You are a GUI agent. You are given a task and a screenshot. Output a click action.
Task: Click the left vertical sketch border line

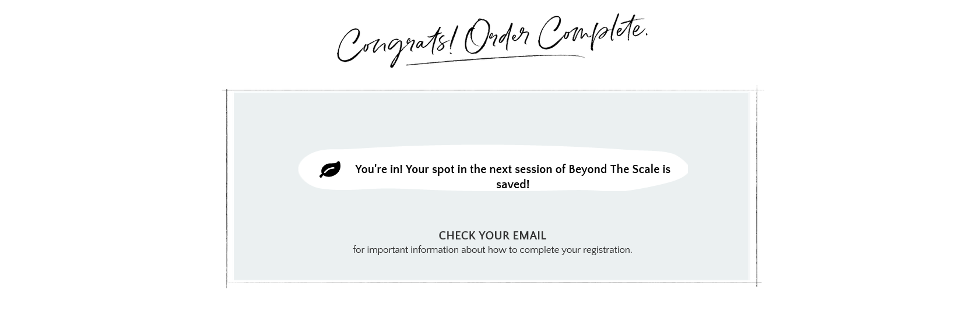coord(227,186)
